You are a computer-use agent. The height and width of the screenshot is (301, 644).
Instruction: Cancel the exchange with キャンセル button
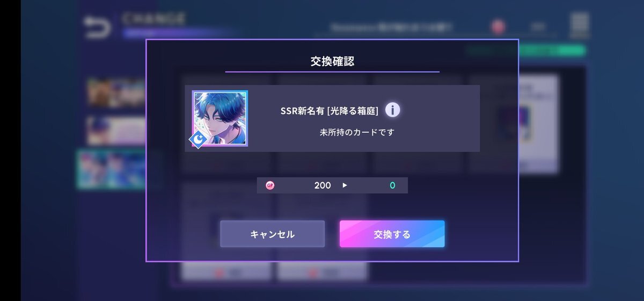tap(272, 234)
